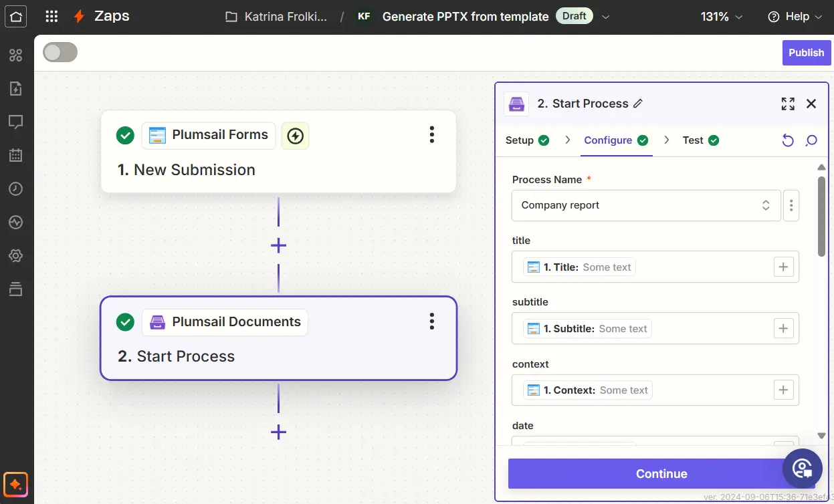
Task: Switch to the Test tab
Action: point(700,140)
